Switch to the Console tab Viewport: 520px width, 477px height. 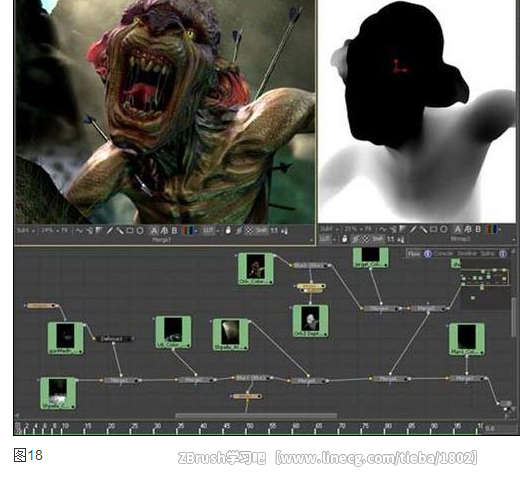(443, 254)
